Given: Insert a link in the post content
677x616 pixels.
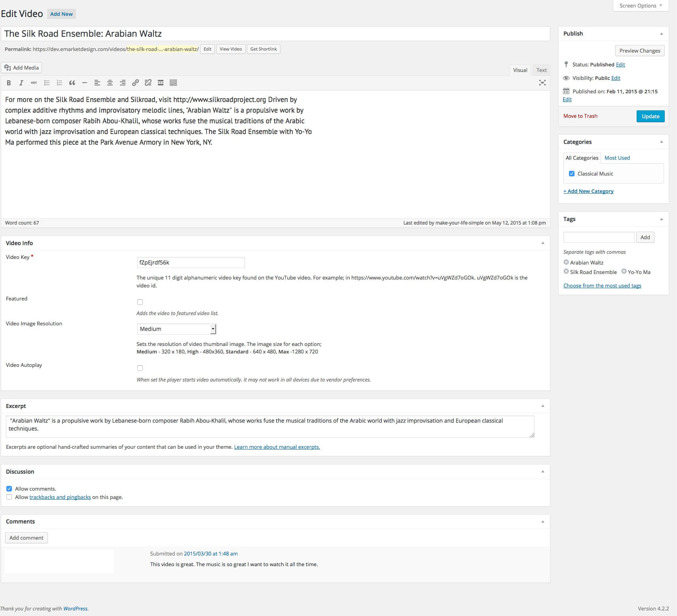Looking at the screenshot, I should tap(135, 83).
